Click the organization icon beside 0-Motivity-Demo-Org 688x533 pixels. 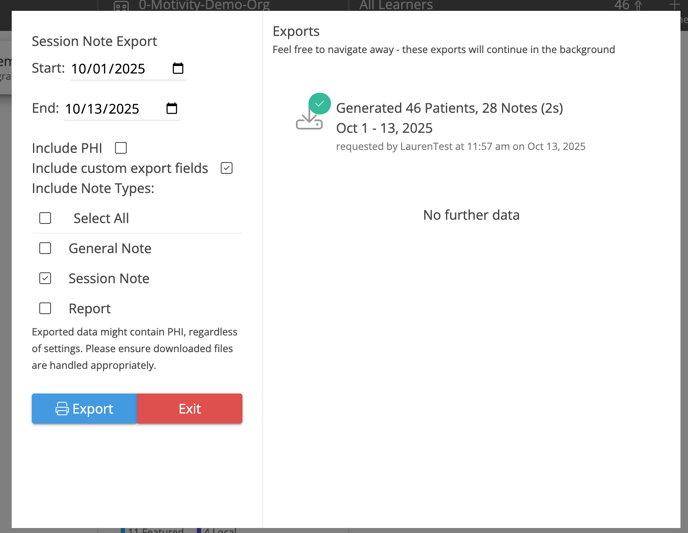click(121, 6)
